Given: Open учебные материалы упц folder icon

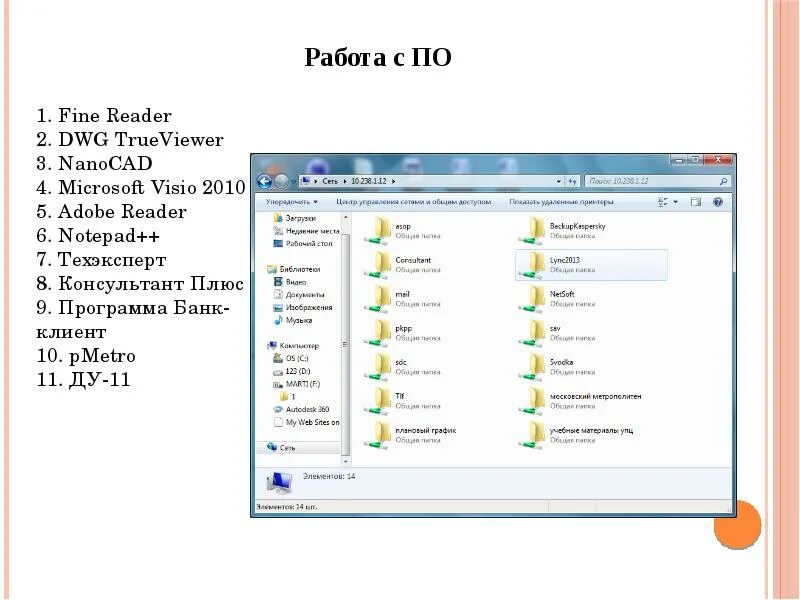Looking at the screenshot, I should (533, 436).
